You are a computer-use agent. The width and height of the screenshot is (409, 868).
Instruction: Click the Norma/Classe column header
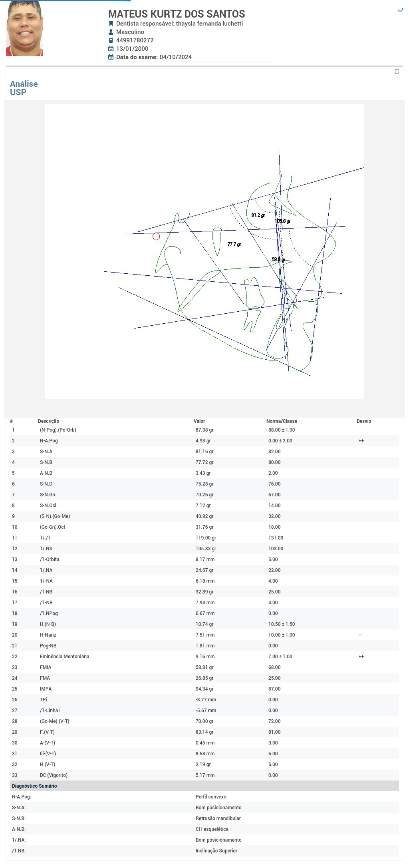pos(282,421)
